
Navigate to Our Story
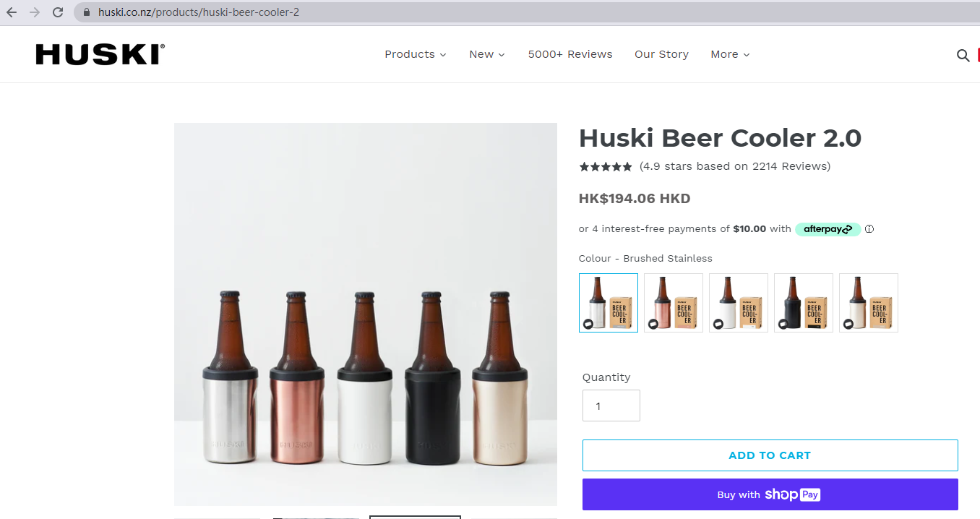tap(661, 54)
